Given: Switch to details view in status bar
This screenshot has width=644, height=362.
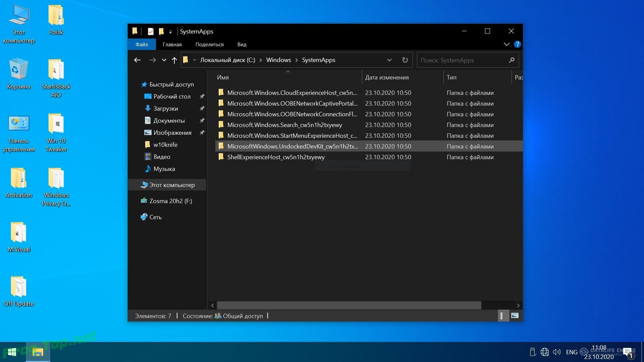Looking at the screenshot, I should 503,316.
